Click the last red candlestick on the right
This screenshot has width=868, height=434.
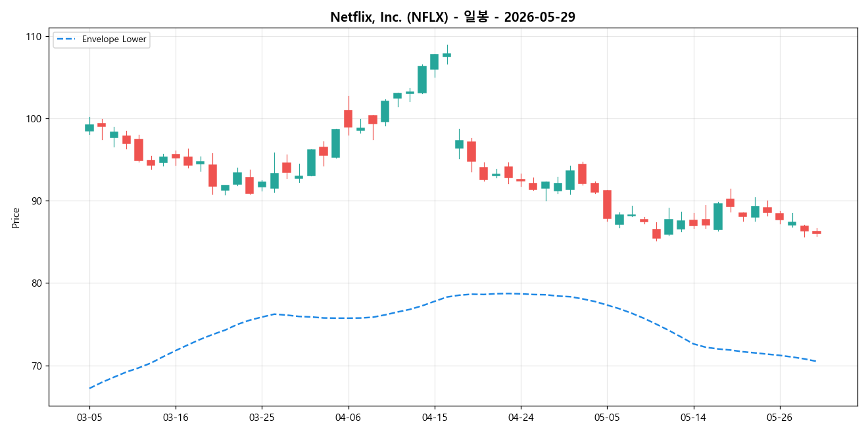tap(817, 232)
